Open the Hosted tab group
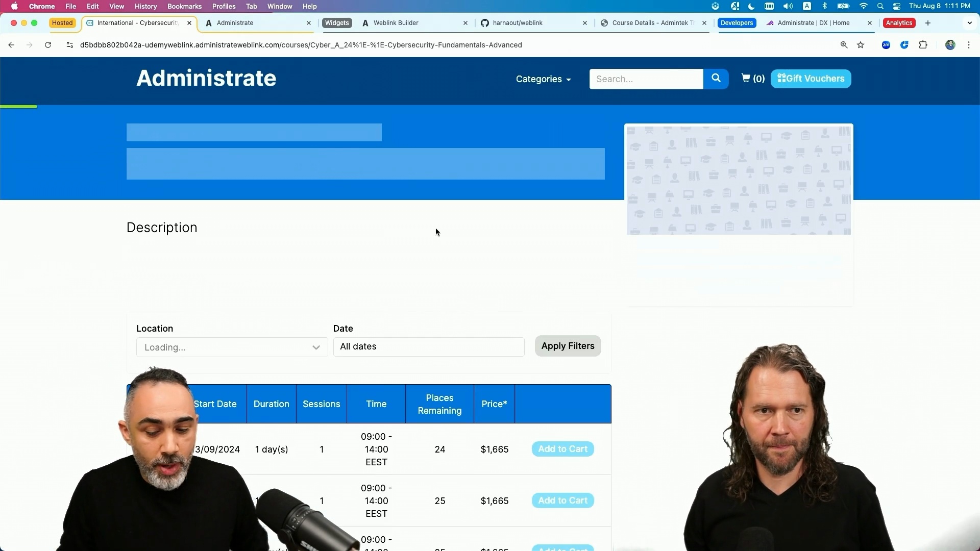This screenshot has height=551, width=980. (x=62, y=23)
